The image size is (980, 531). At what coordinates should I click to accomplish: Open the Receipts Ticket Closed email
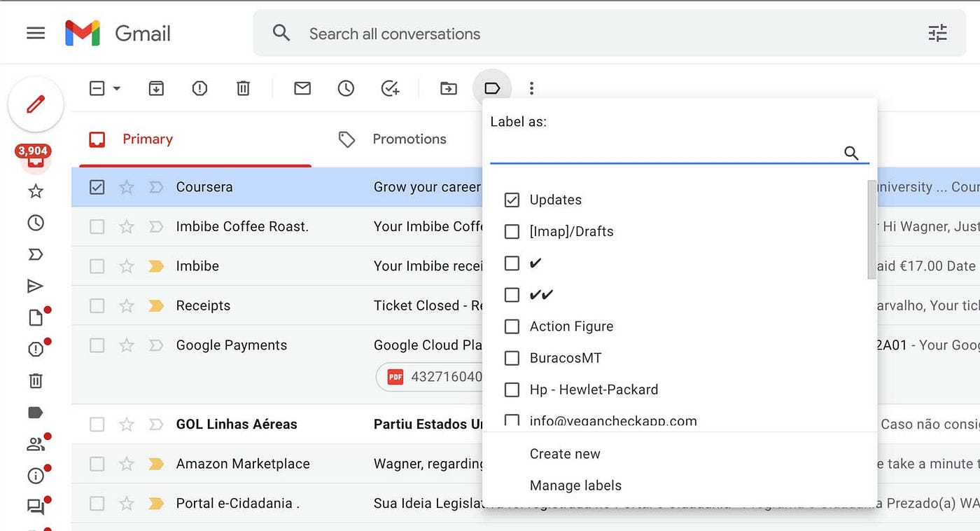525,305
